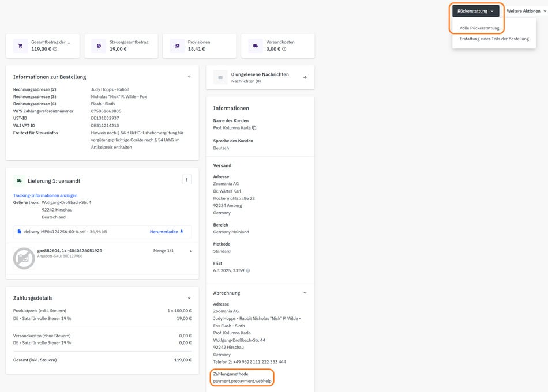548x392 pixels.
Task: Click the envelope icon for unread messages
Action: pyautogui.click(x=220, y=77)
